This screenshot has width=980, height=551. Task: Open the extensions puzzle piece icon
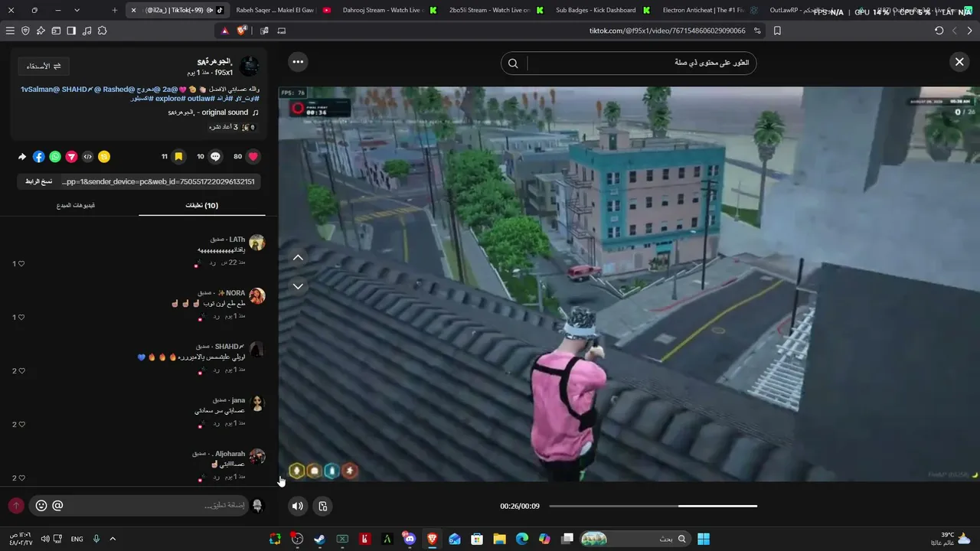click(x=103, y=31)
